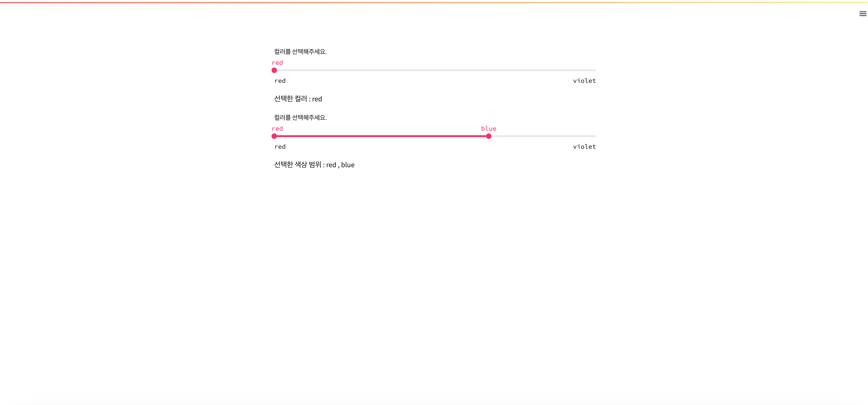Screen dimensions: 868x405
Task: Click the red label above the first slider
Action: point(277,62)
